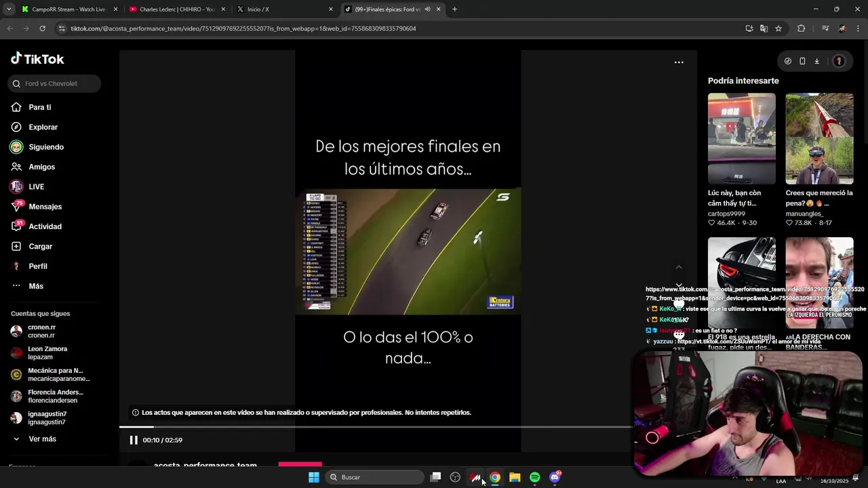
Task: Open the video three-dots options menu
Action: click(x=679, y=62)
